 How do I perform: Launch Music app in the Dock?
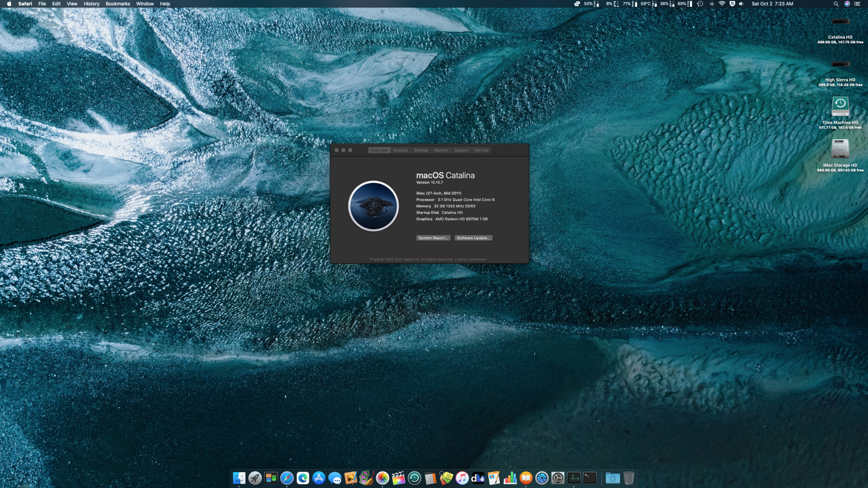pyautogui.click(x=462, y=478)
